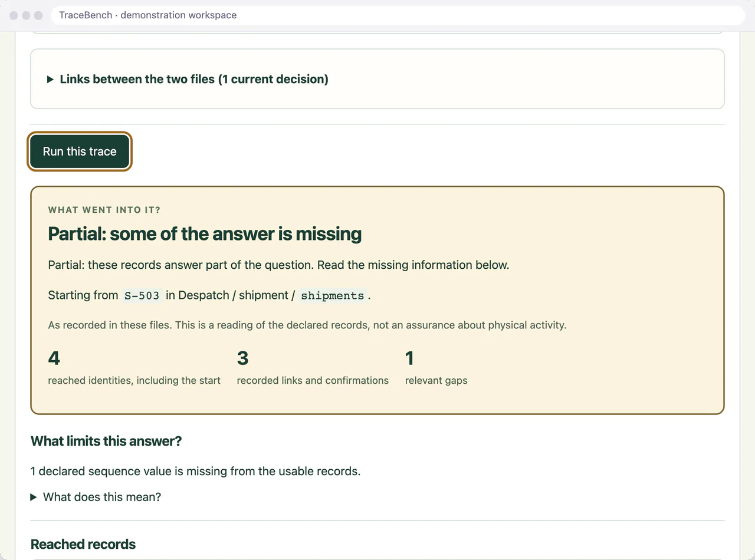Click the count 4 above reached identities
Screen dimensions: 755x560
54,358
